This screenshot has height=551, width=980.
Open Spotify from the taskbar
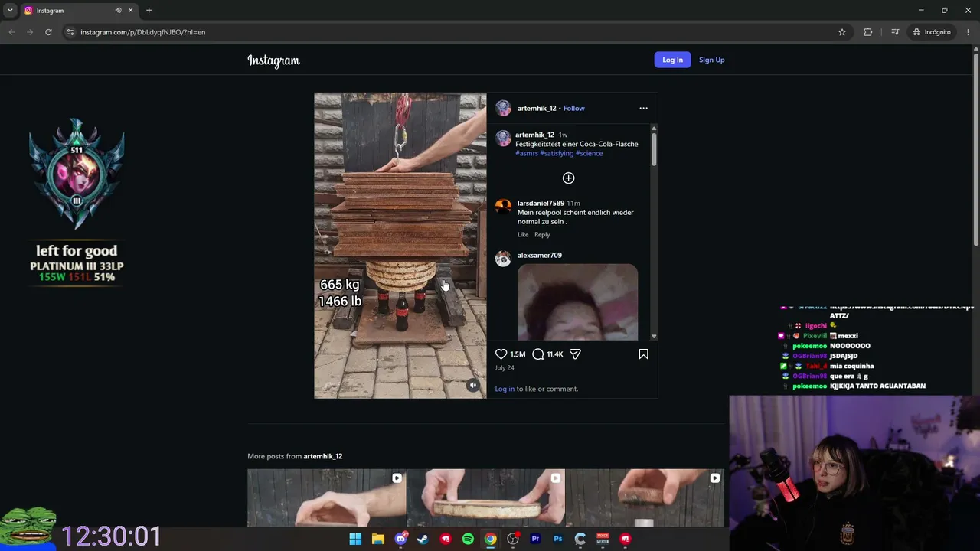pos(468,539)
